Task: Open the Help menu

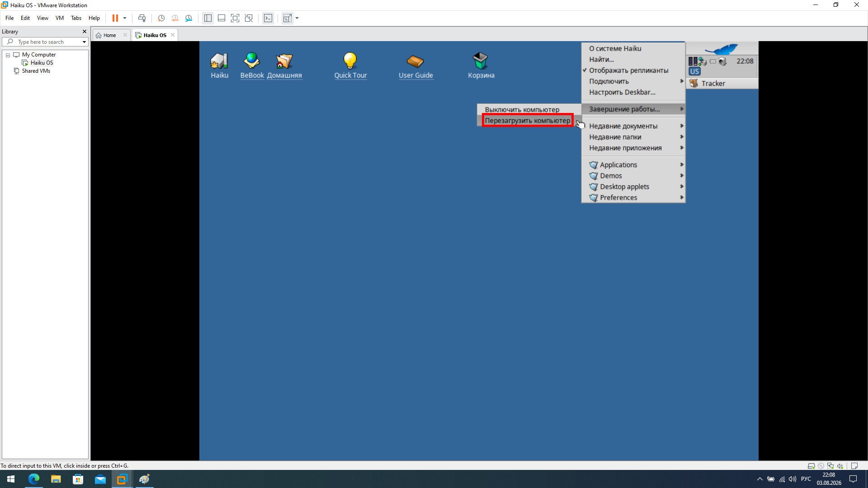Action: click(94, 18)
